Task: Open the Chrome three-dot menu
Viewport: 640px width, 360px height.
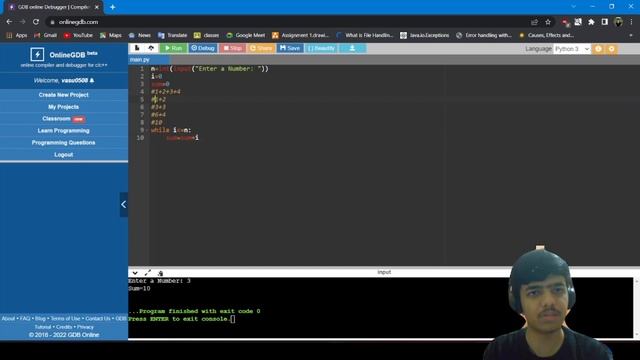Action: [631, 22]
